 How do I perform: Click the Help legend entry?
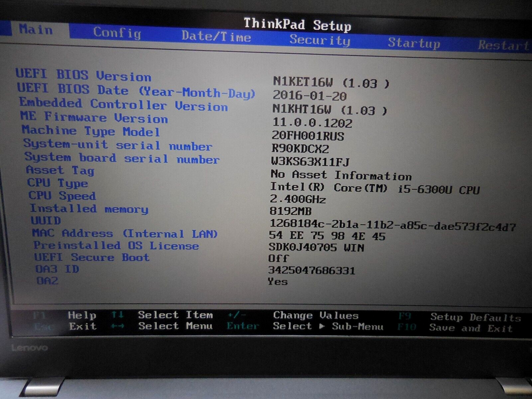(82, 316)
